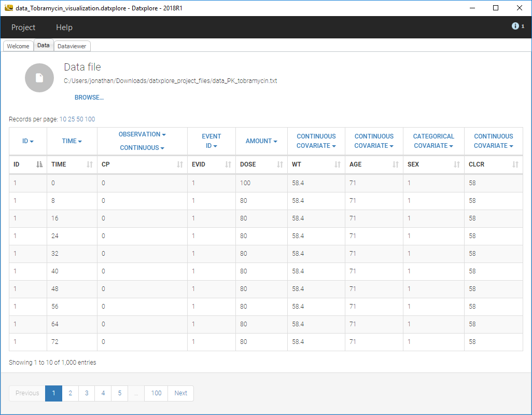
Task: Switch to the Welcome tab
Action: 18,46
